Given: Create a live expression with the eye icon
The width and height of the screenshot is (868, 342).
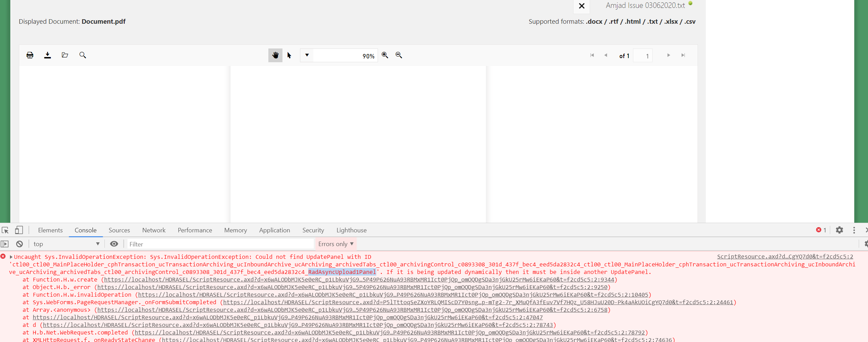Looking at the screenshot, I should click(114, 244).
